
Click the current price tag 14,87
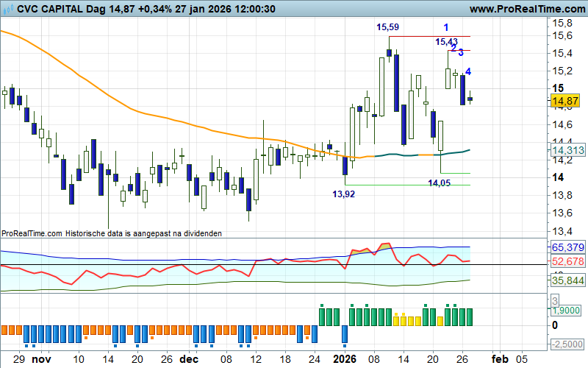566,100
